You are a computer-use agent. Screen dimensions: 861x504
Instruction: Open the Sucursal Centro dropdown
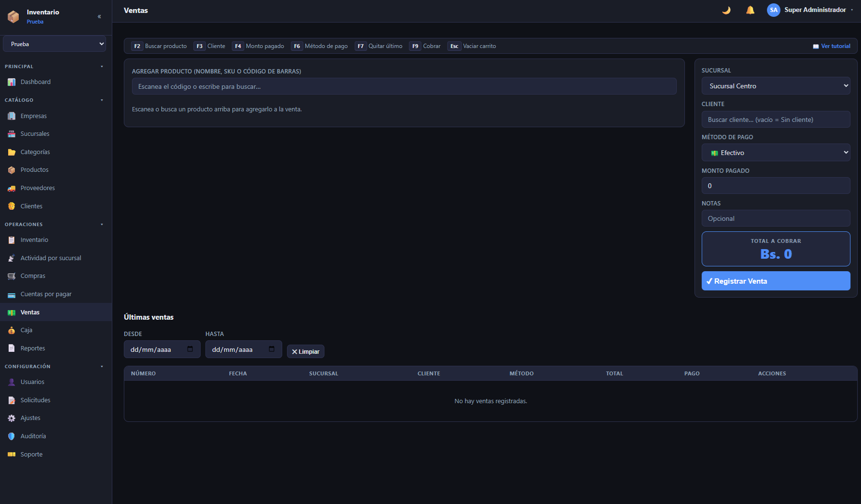(x=776, y=86)
